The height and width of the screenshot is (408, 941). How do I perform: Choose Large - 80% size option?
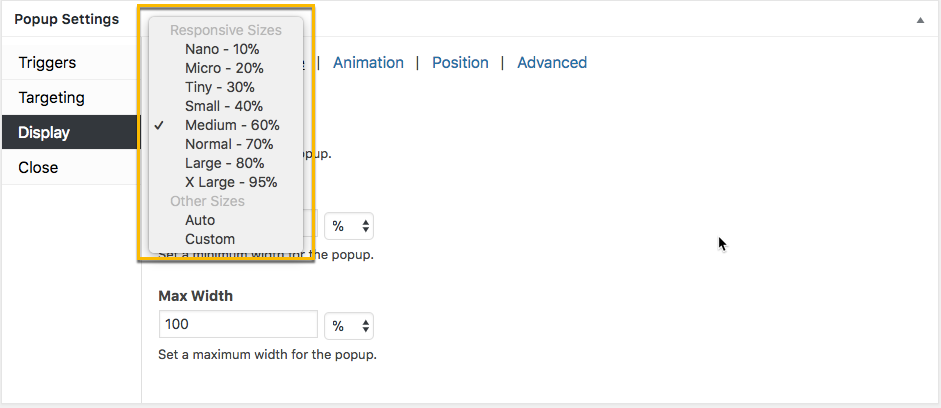tap(224, 163)
